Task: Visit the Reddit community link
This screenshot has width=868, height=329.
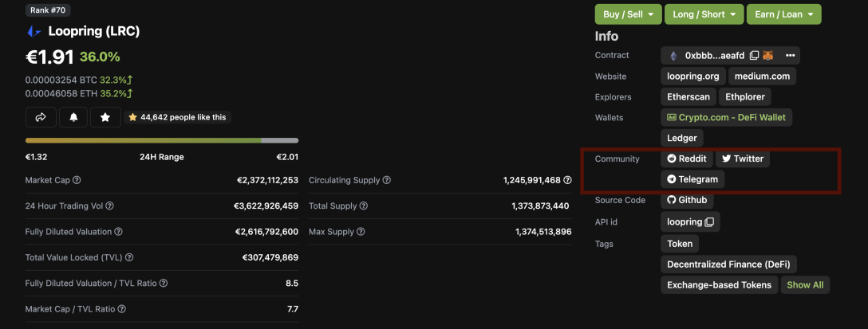Action: (687, 159)
